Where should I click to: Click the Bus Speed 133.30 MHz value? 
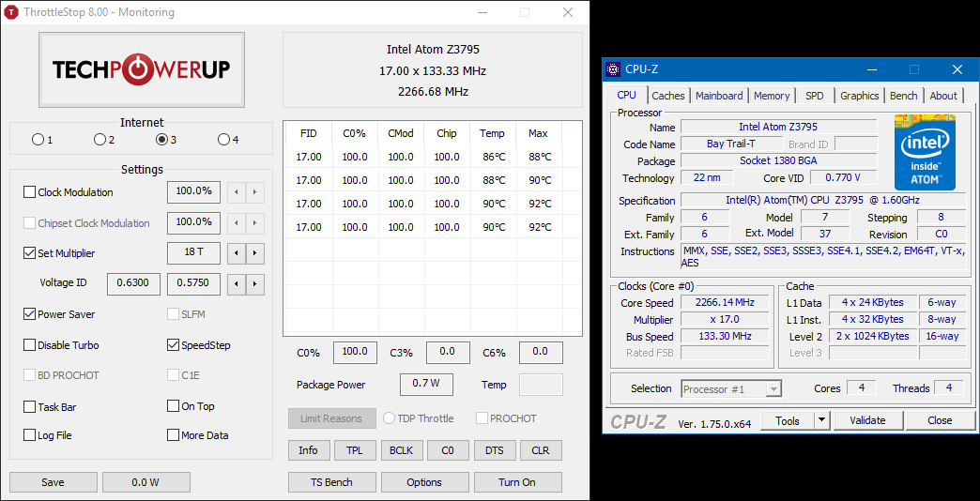(725, 336)
